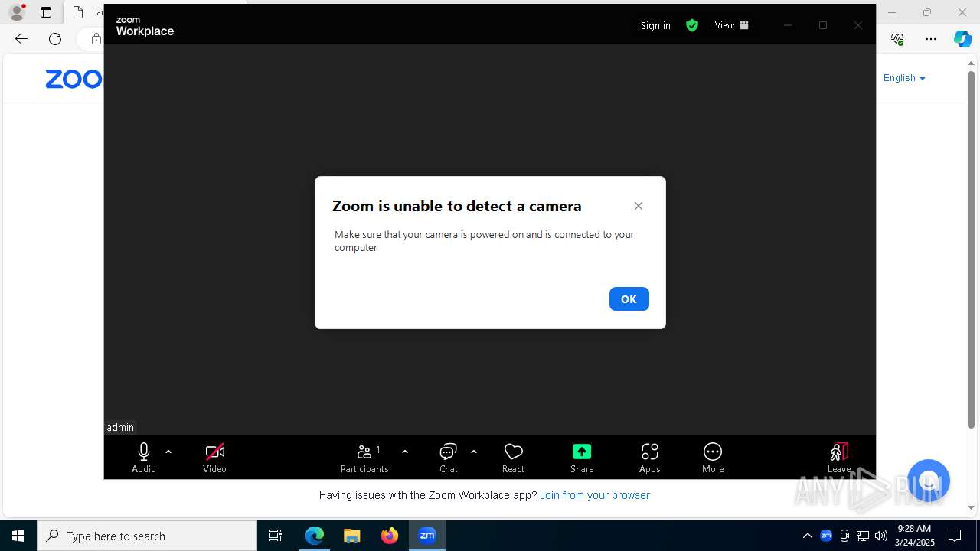Click the browser page vertical scrollbar

click(971, 249)
